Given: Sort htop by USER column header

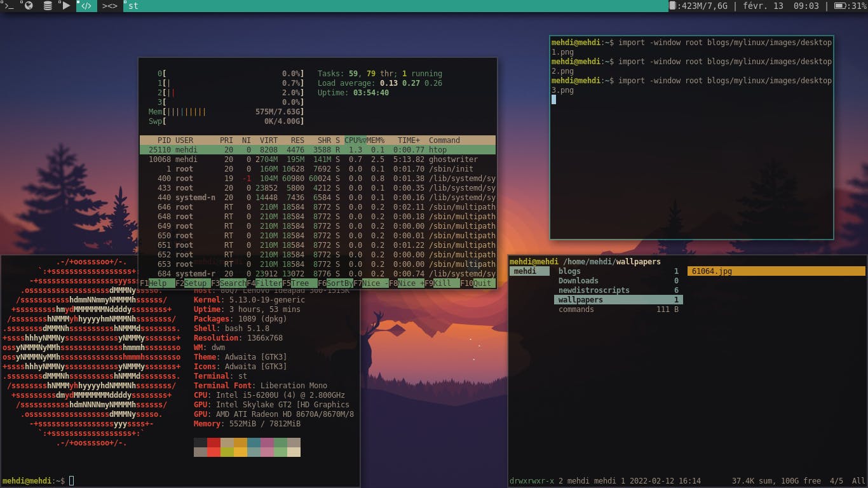Looking at the screenshot, I should [184, 140].
